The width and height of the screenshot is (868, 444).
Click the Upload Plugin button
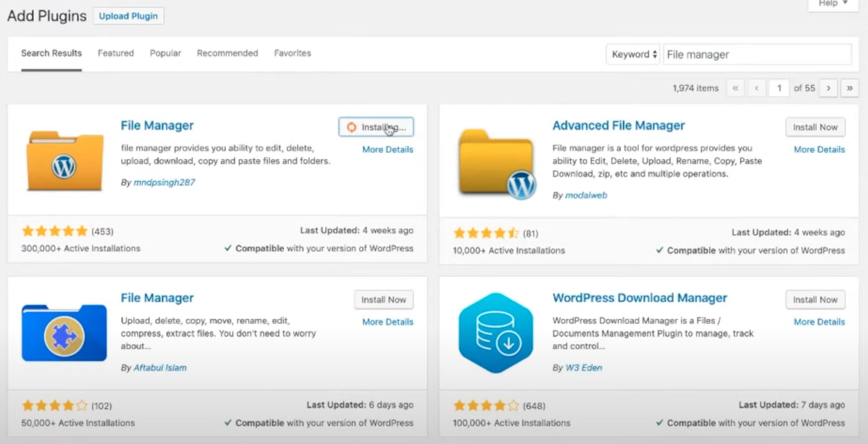click(x=128, y=16)
